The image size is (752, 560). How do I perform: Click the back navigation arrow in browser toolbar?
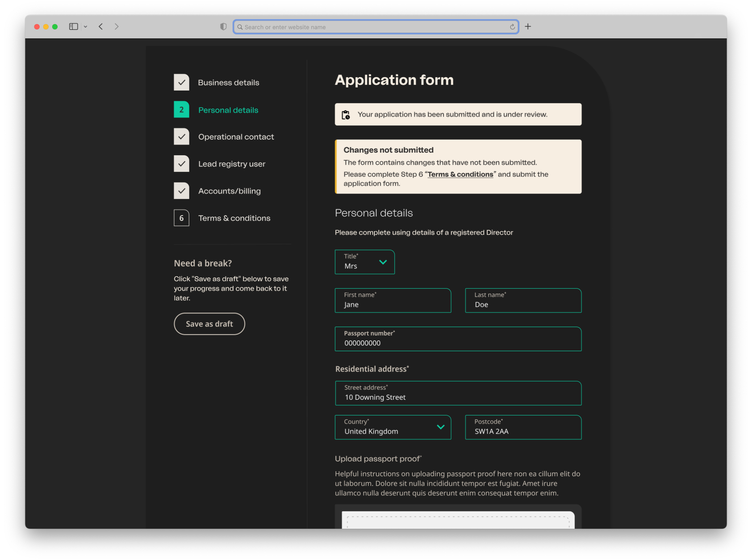100,26
